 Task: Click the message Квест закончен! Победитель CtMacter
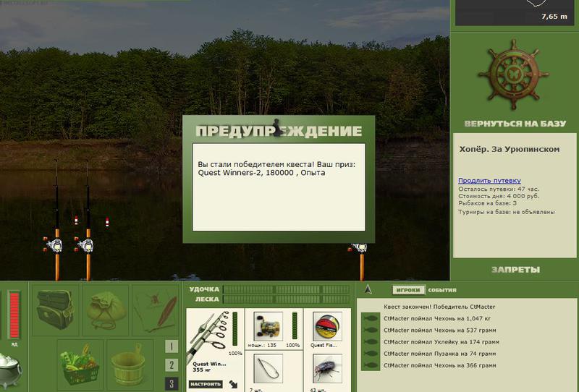tap(439, 307)
